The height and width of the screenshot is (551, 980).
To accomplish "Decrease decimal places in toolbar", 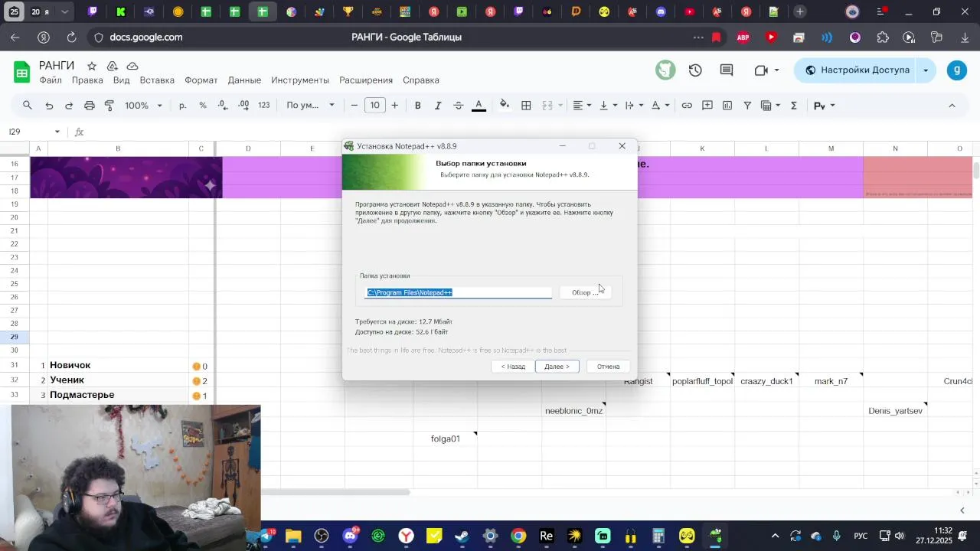I will click(223, 106).
